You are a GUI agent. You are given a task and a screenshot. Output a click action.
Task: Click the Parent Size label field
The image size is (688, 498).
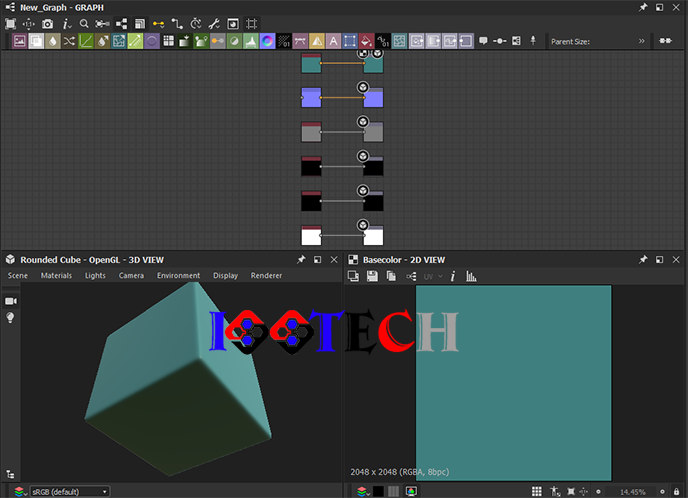[x=570, y=42]
